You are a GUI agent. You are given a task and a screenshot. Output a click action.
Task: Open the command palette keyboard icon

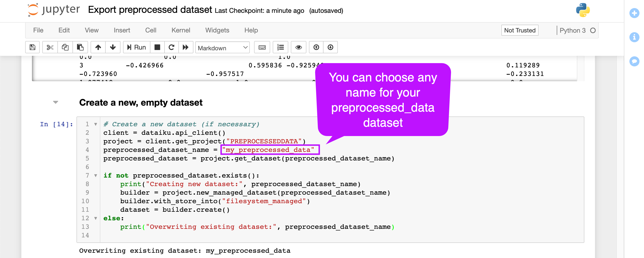pyautogui.click(x=262, y=47)
